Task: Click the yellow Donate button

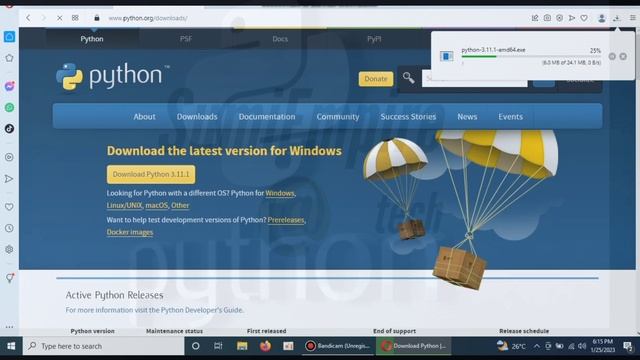Action: pos(376,79)
